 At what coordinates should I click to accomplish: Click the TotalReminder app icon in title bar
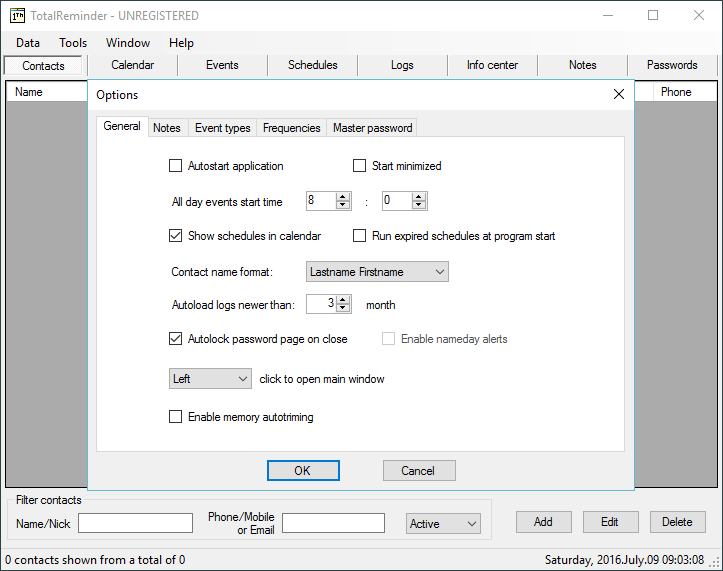click(18, 16)
